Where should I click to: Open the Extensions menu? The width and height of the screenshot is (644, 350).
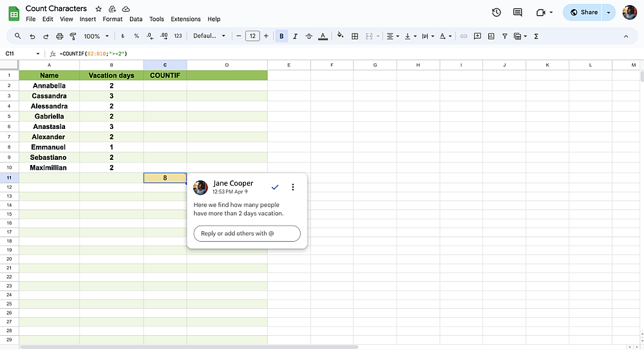pos(185,19)
